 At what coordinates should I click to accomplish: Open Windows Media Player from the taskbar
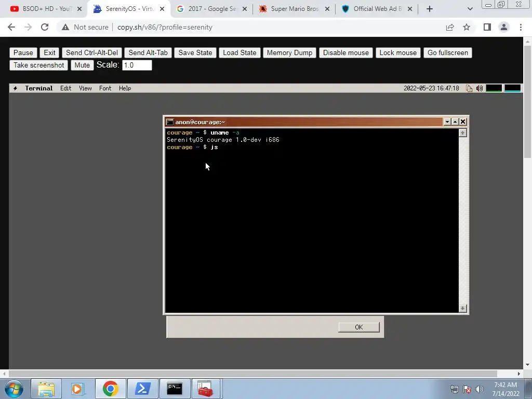coord(77,389)
